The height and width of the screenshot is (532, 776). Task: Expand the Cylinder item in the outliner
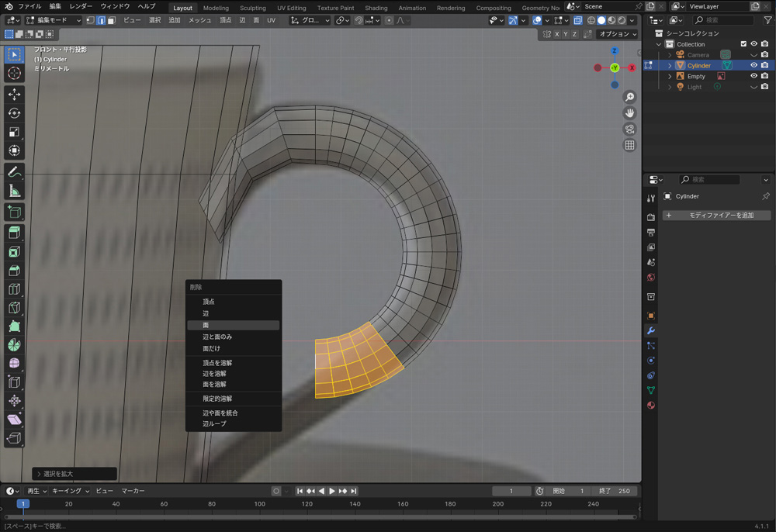pos(670,66)
